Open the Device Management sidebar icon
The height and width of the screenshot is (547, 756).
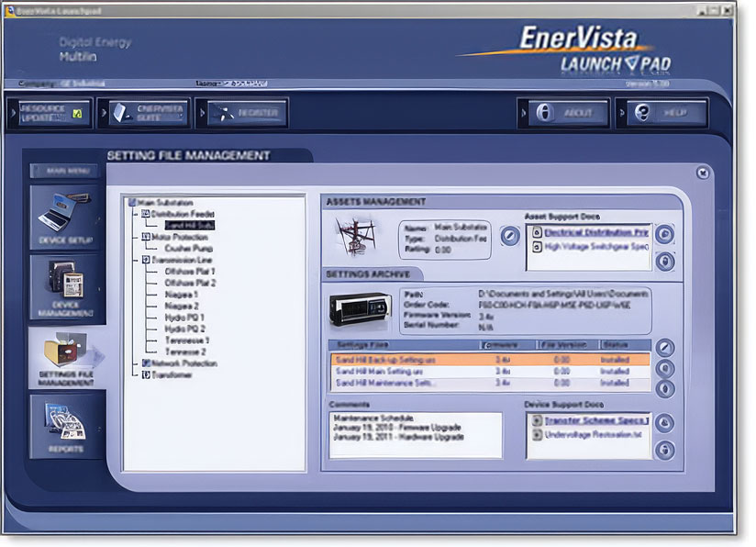coord(65,287)
